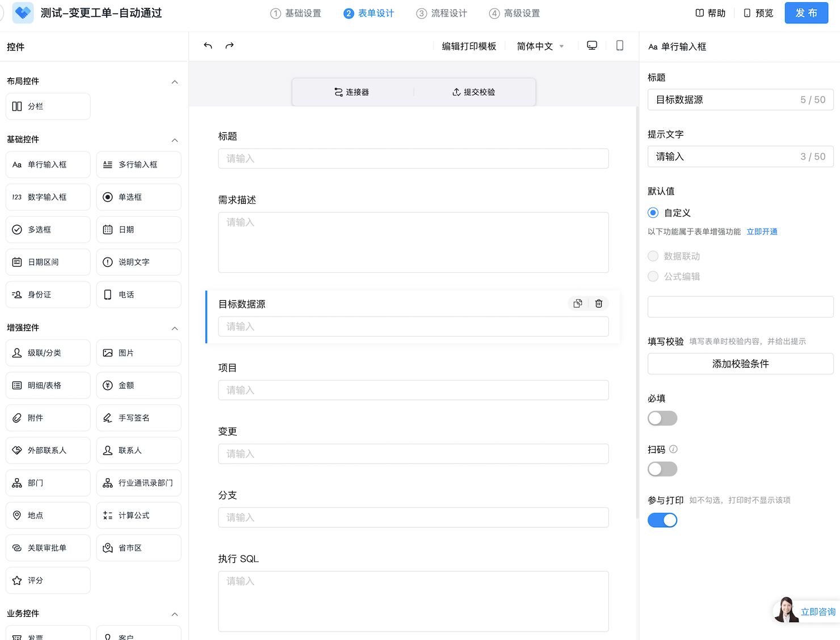Screen dimensions: 840x640
Task: Turn on the 扫码 switch
Action: [662, 469]
